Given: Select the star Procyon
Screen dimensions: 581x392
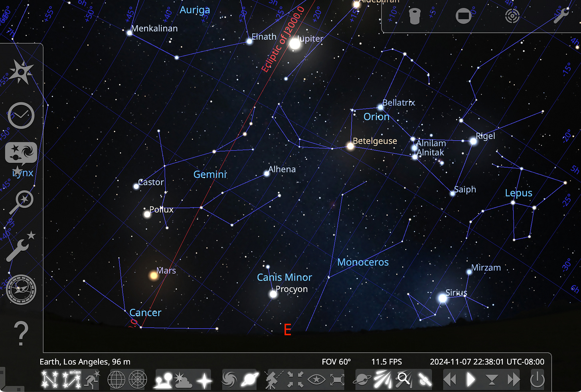Looking at the screenshot, I should pyautogui.click(x=273, y=294).
